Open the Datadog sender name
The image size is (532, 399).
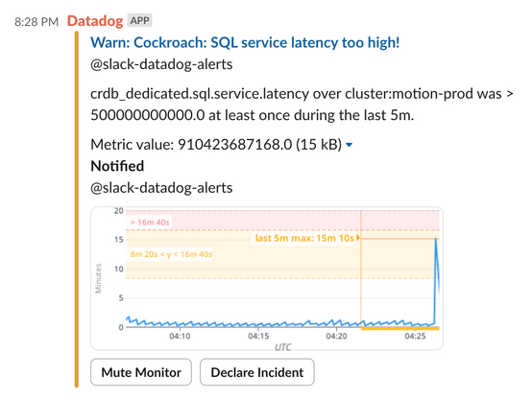[x=95, y=21]
